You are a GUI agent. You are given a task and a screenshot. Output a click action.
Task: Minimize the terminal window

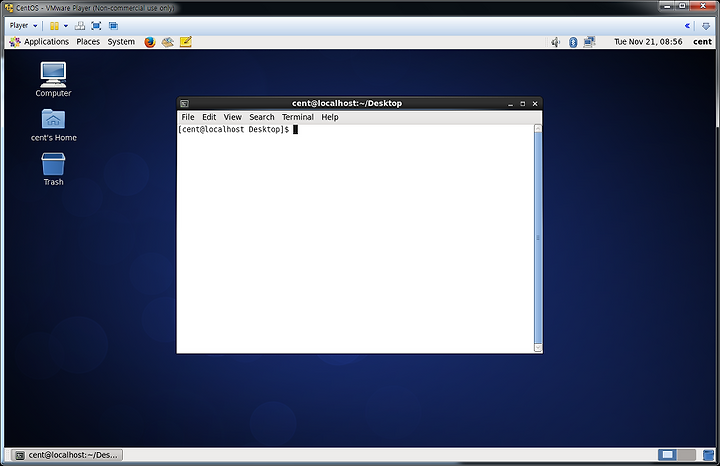pos(510,104)
